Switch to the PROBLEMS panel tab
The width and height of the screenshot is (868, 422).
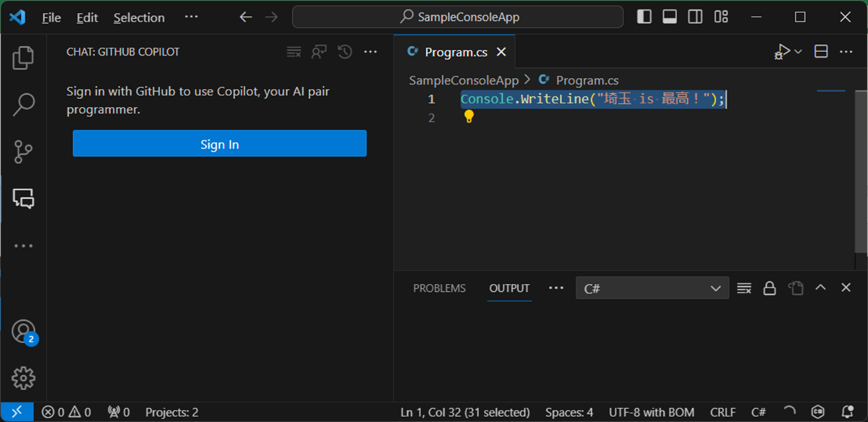[x=440, y=288]
